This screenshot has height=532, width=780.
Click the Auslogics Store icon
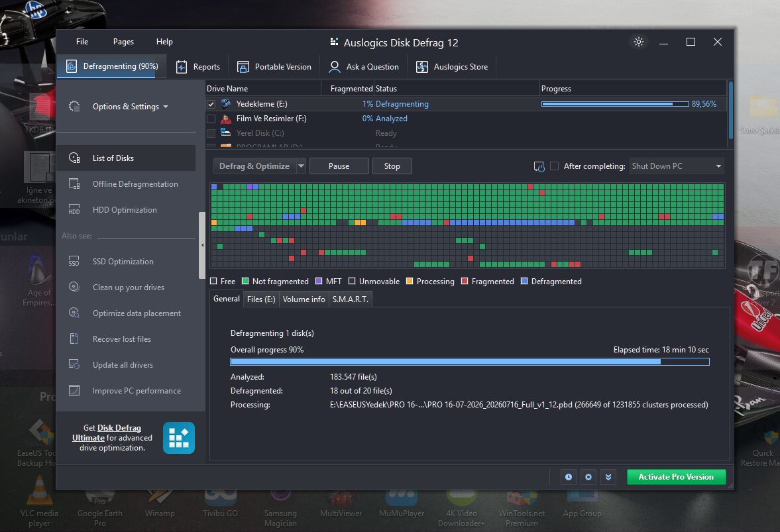coord(422,67)
